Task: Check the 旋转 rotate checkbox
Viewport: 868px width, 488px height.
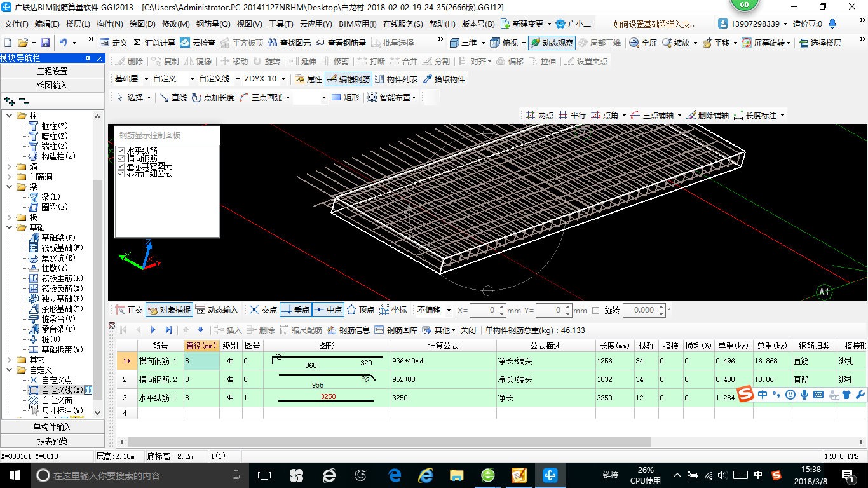Action: click(x=595, y=310)
